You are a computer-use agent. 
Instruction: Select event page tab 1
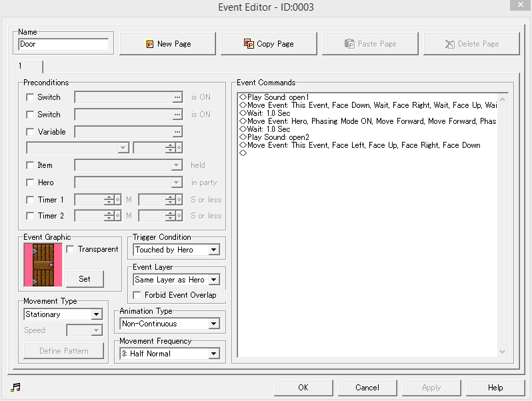[x=27, y=66]
